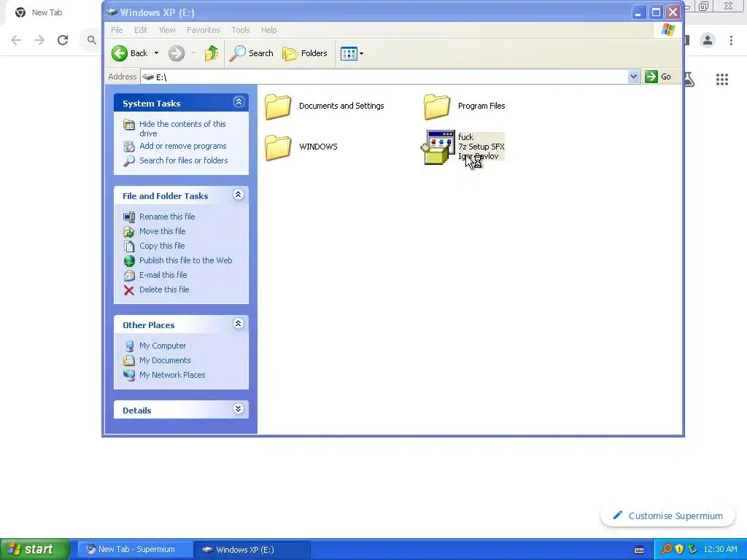The image size is (747, 560).
Task: Go up one folder level
Action: pyautogui.click(x=211, y=53)
